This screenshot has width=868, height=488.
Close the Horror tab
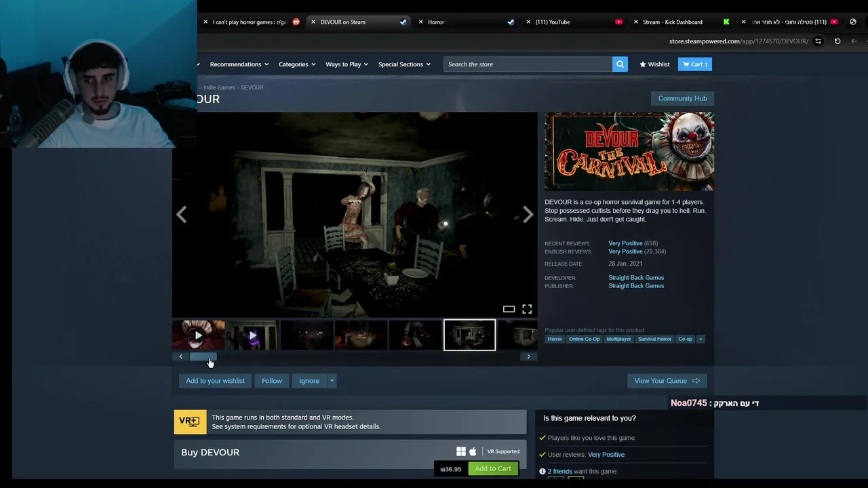[421, 22]
